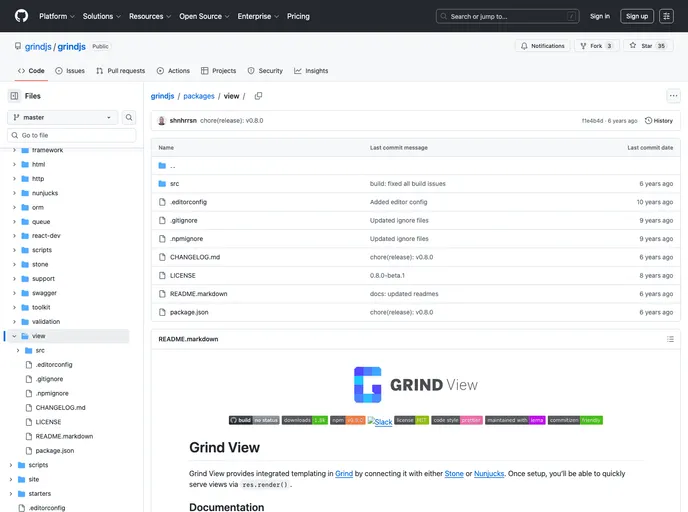Open the History commits link

[659, 120]
